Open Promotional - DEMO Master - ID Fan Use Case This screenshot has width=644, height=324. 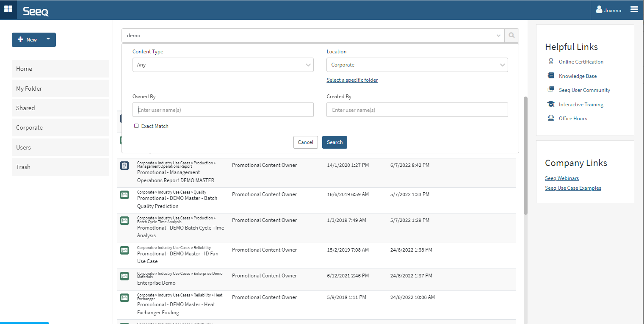point(178,258)
